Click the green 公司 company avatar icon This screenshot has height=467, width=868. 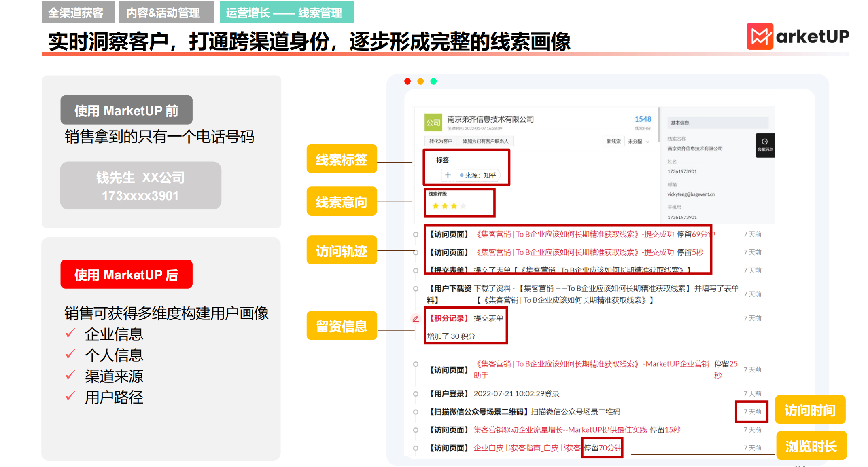pyautogui.click(x=433, y=123)
